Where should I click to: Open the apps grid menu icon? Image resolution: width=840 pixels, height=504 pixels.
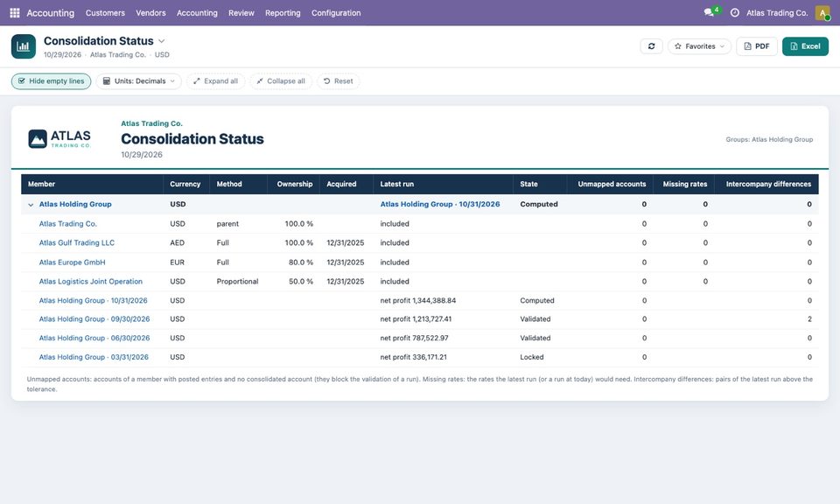pos(15,13)
